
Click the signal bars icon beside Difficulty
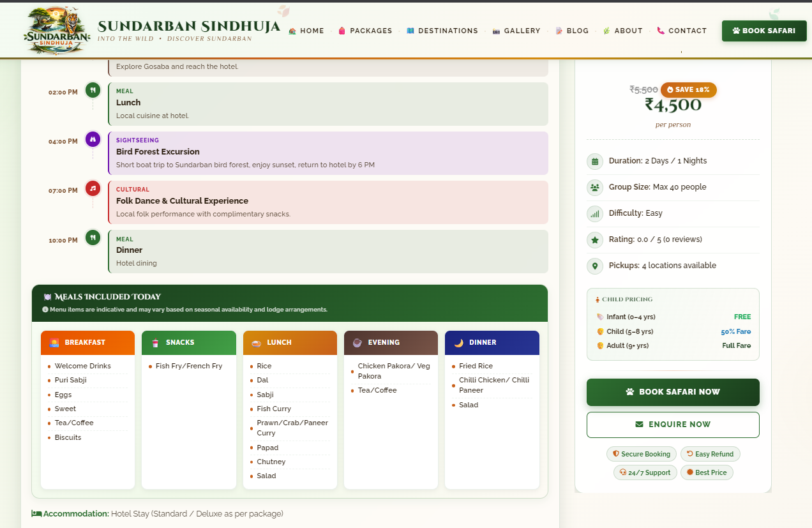click(595, 214)
